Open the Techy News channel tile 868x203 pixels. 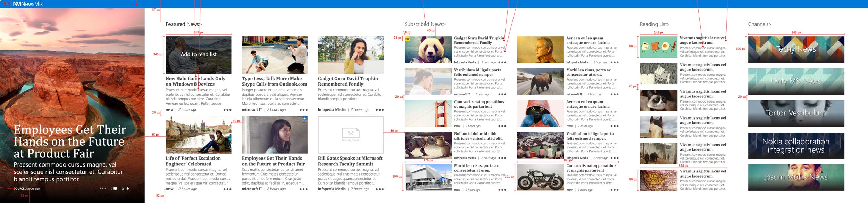coord(796,50)
